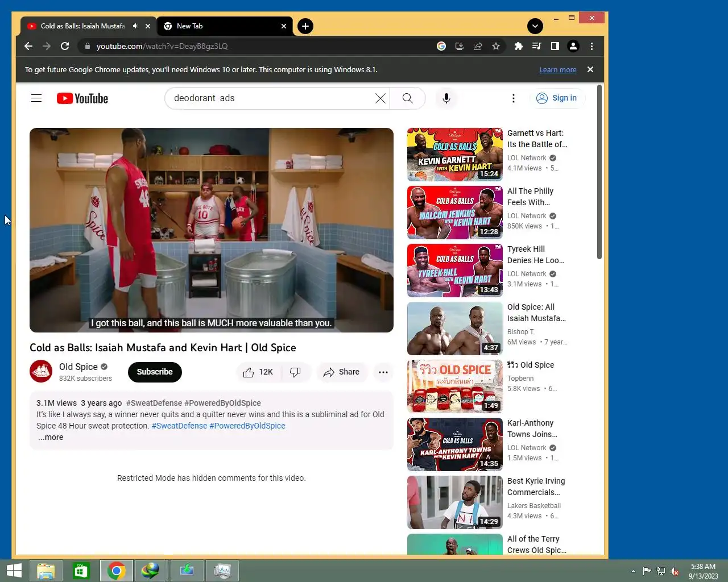Viewport: 728px width, 582px height.
Task: Open the YouTube hamburger guide menu
Action: (36, 98)
